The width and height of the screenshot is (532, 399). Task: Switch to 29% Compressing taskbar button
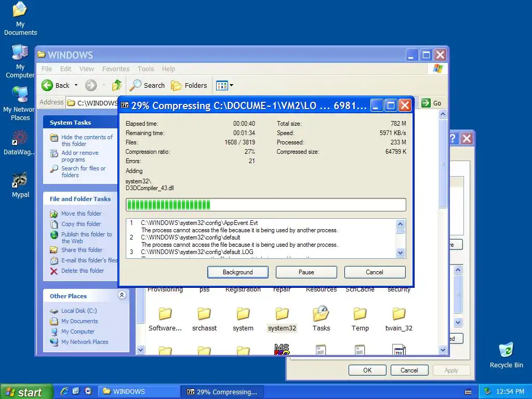click(222, 392)
